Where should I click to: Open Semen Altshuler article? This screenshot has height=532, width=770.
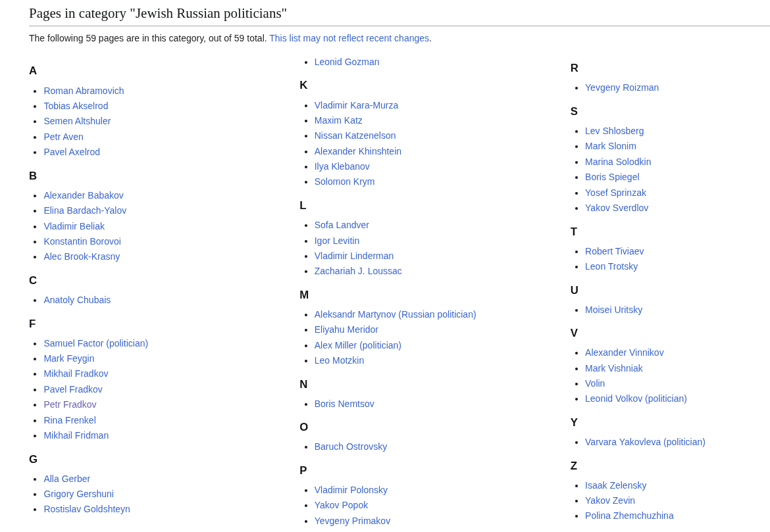77,121
